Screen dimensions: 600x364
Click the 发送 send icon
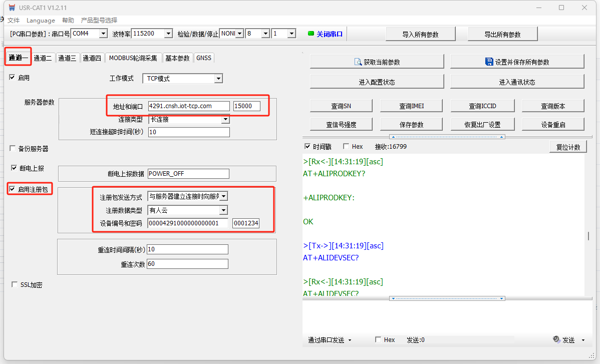(557, 339)
